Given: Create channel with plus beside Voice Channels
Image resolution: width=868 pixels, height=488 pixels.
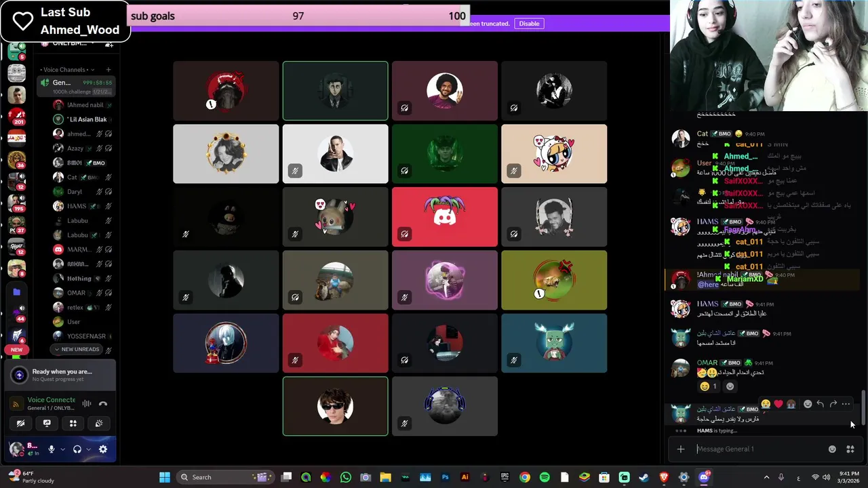Looking at the screenshot, I should [108, 69].
